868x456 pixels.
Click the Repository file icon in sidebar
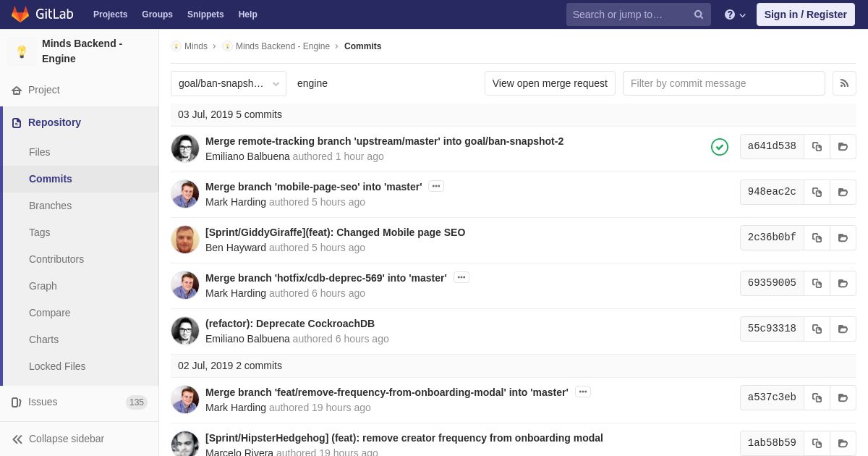[x=17, y=123]
